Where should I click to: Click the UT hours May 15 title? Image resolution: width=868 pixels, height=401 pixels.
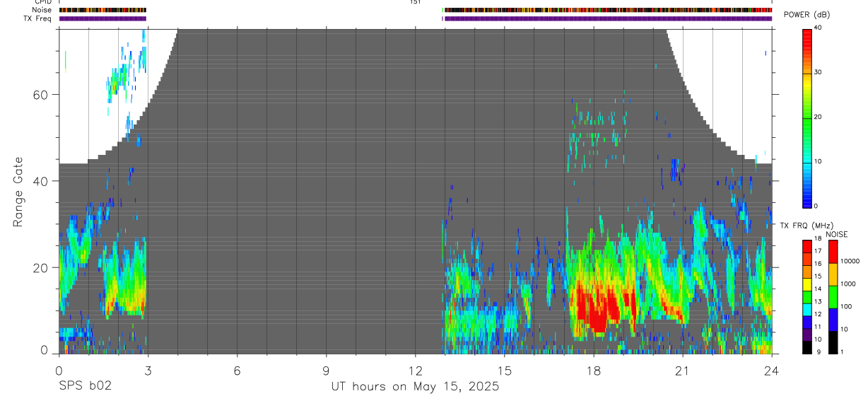(x=415, y=387)
